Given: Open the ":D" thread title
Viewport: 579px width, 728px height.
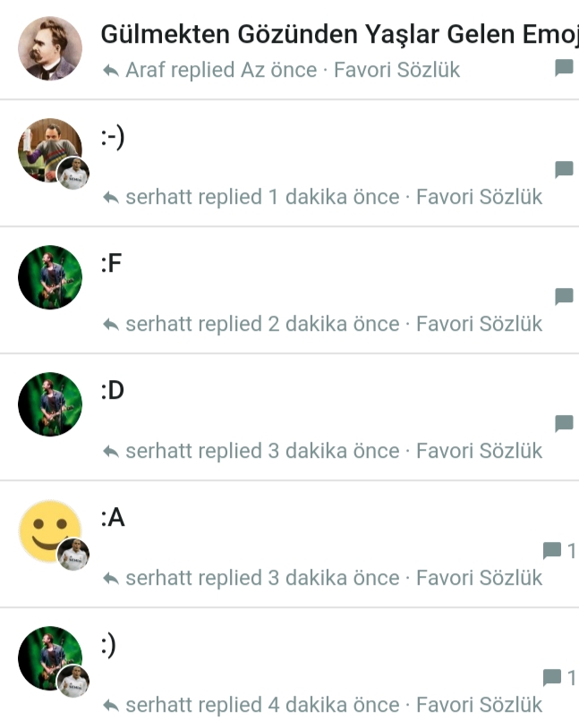Looking at the screenshot, I should [113, 391].
